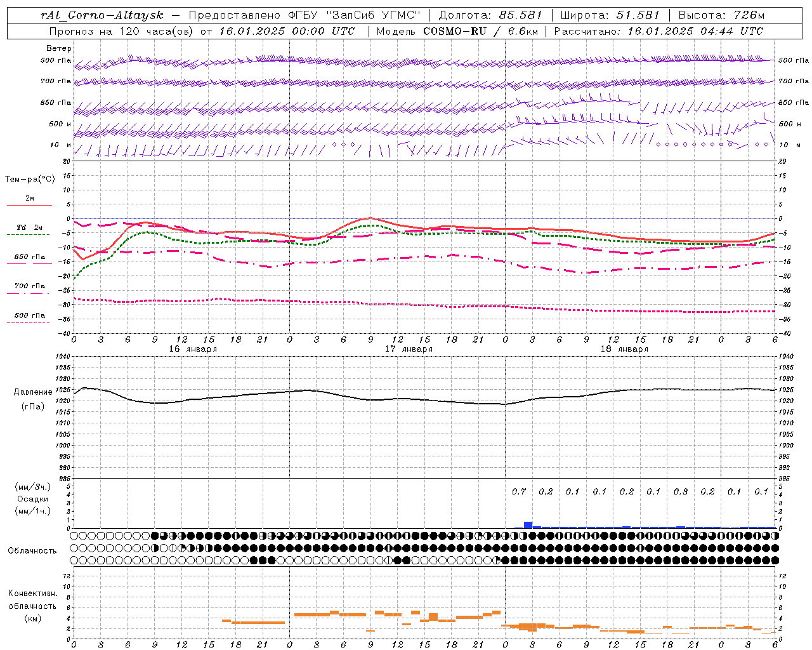The height and width of the screenshot is (650, 812).
Task: Click the (мм/1ч.) units label
Action: (32, 511)
